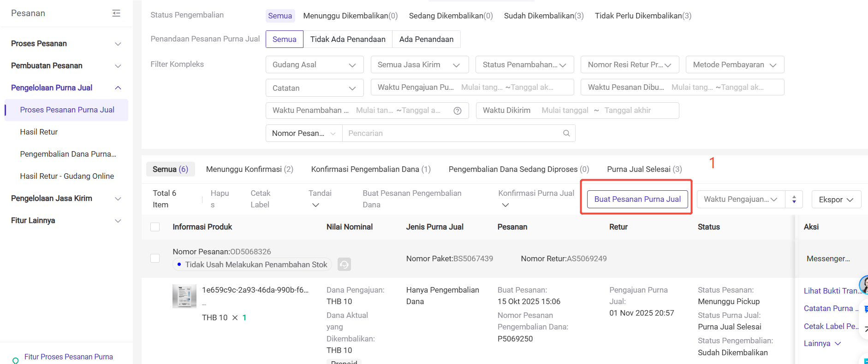This screenshot has width=868, height=364.
Task: Switch to Menunggu Konfirmasi tab
Action: [249, 170]
